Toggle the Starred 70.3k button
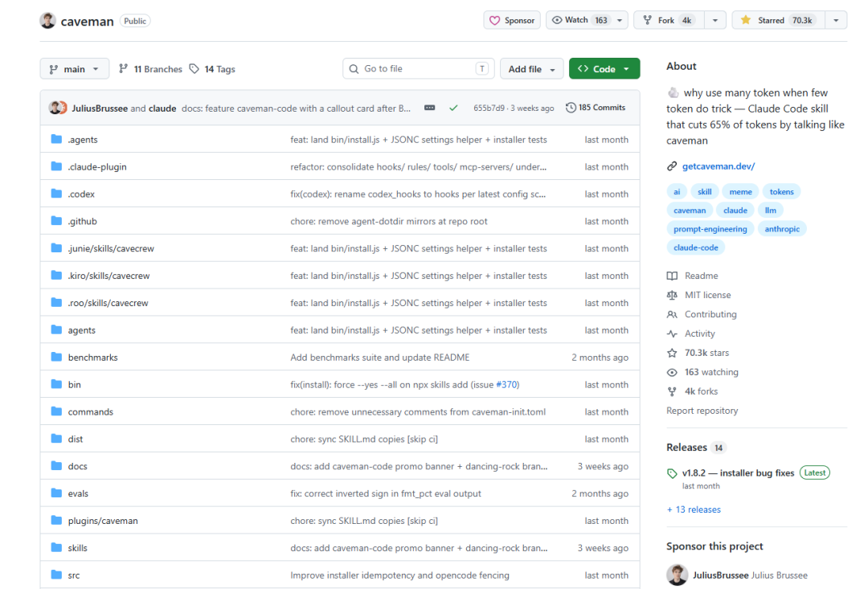Image resolution: width=868 pixels, height=589 pixels. [x=778, y=20]
